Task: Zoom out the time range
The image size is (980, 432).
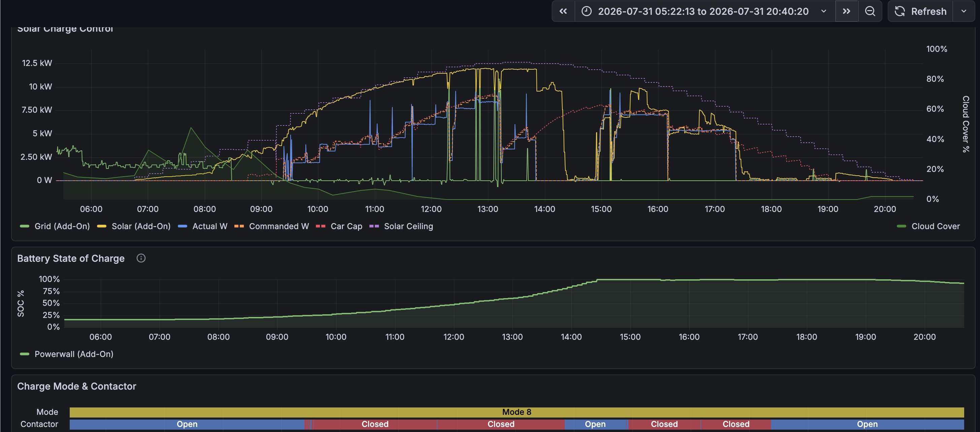Action: click(x=870, y=11)
